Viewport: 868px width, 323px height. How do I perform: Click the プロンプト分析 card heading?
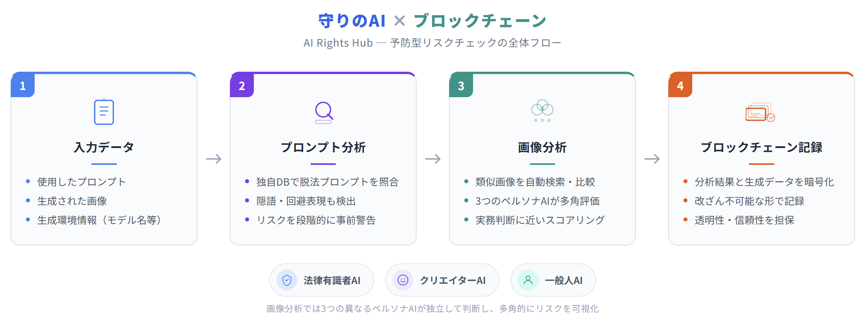coord(323,147)
